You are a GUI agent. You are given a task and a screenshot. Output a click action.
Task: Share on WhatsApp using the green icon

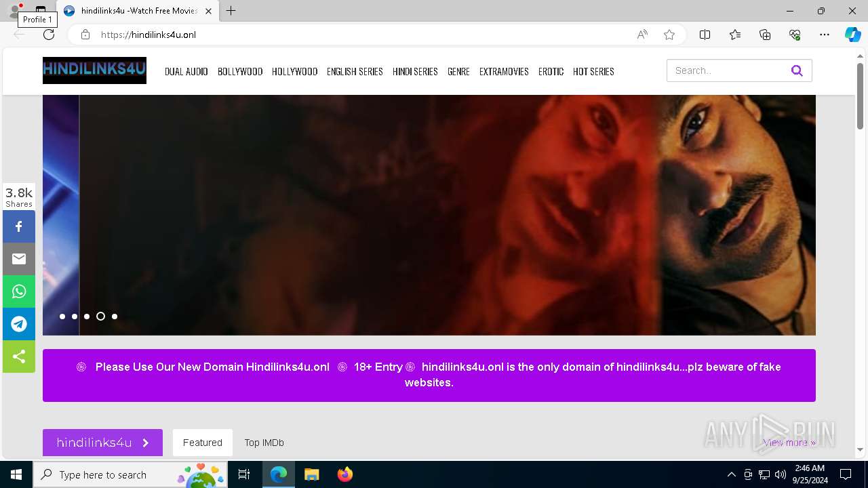19,291
